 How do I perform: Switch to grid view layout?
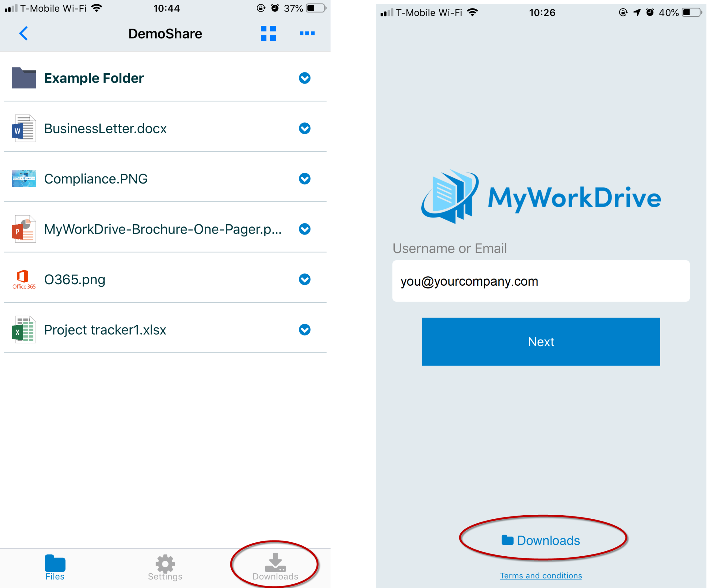point(268,33)
